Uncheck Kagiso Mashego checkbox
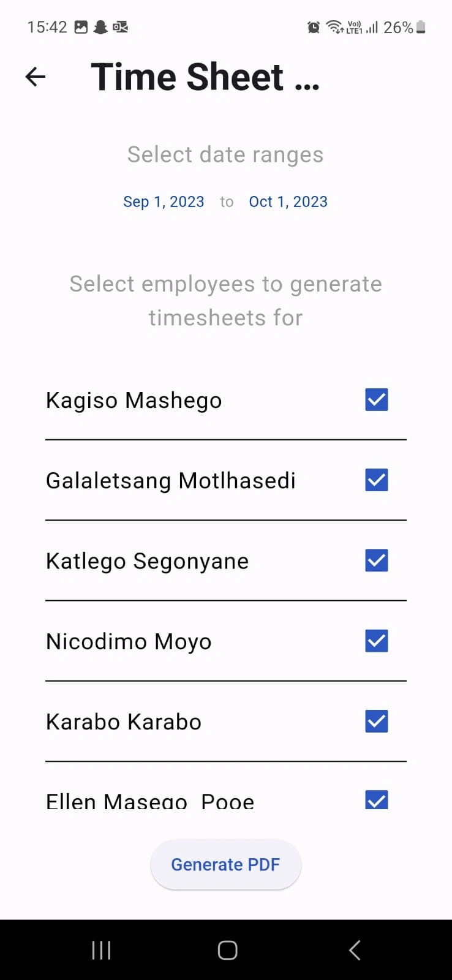 click(377, 400)
